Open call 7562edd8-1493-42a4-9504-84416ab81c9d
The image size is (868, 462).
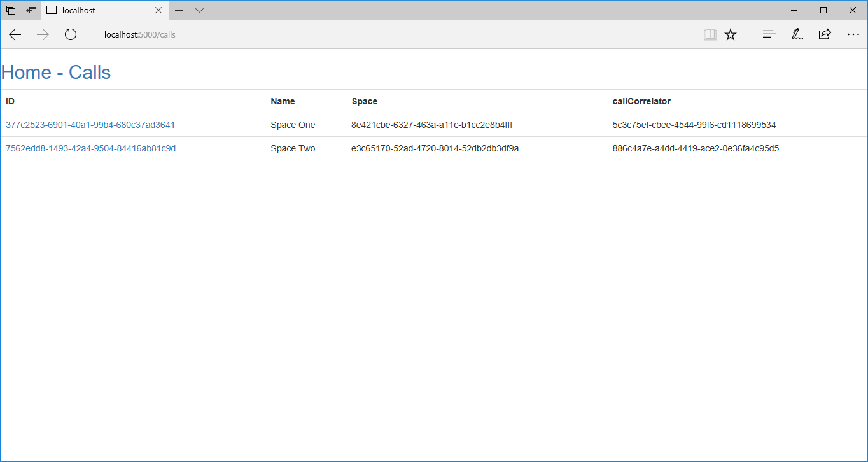coord(90,149)
